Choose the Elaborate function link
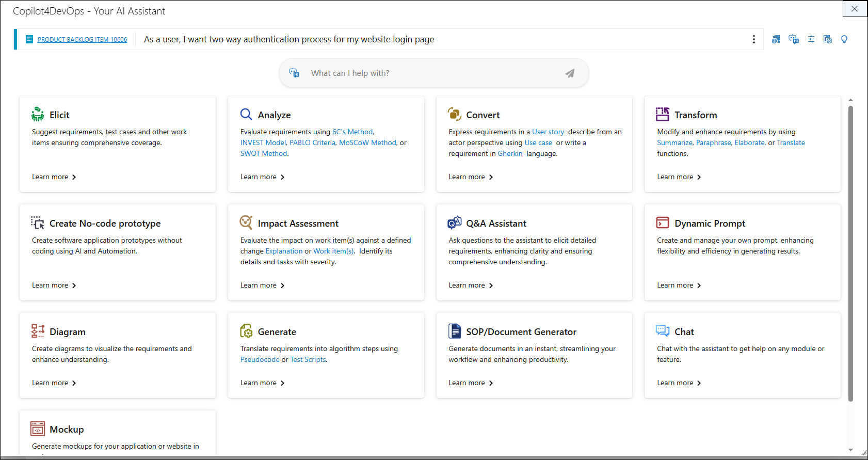This screenshot has width=868, height=460. point(749,143)
